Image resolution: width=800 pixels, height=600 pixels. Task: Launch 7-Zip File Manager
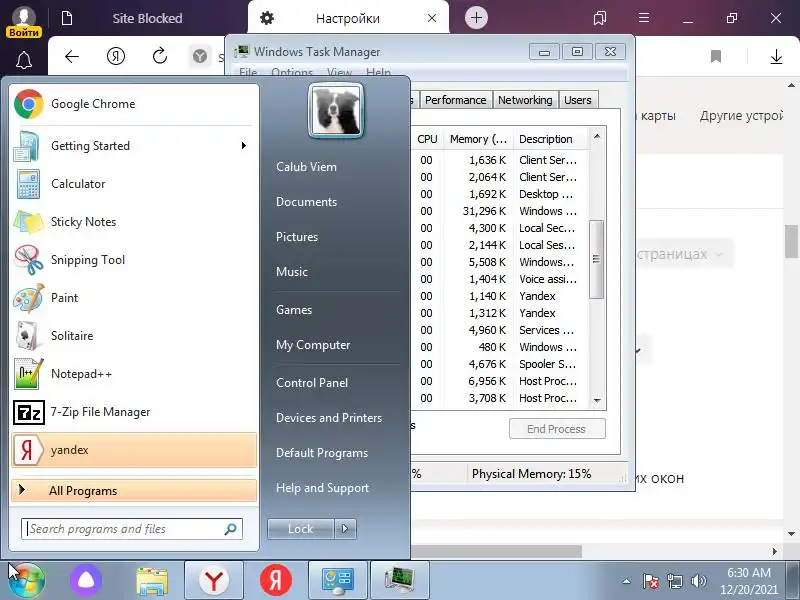point(133,412)
